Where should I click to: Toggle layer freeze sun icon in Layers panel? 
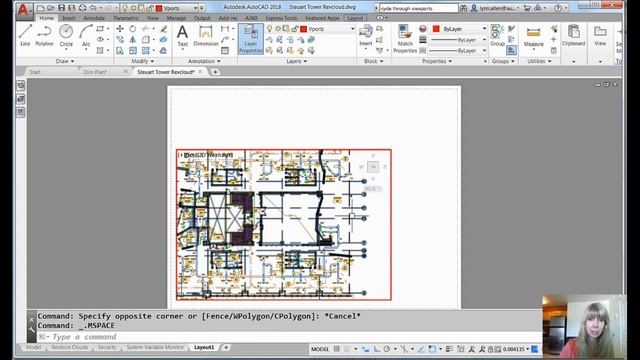click(x=278, y=29)
